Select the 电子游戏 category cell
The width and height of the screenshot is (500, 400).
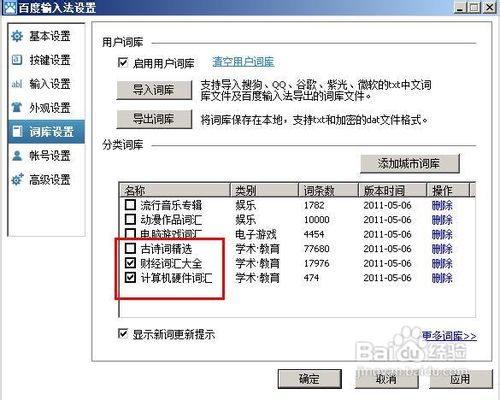tap(256, 234)
